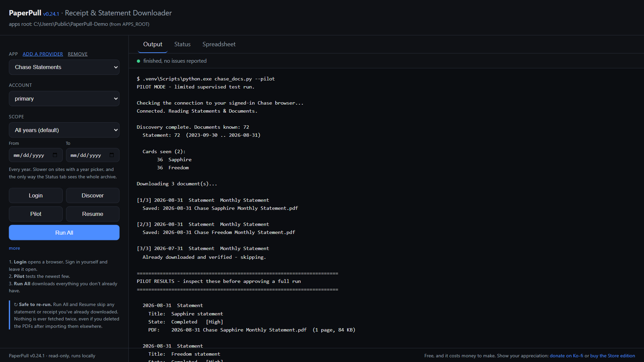Click the 'Already downloaded and verified - skipping.' line
Screen dimensions: 644x362
coord(204,257)
